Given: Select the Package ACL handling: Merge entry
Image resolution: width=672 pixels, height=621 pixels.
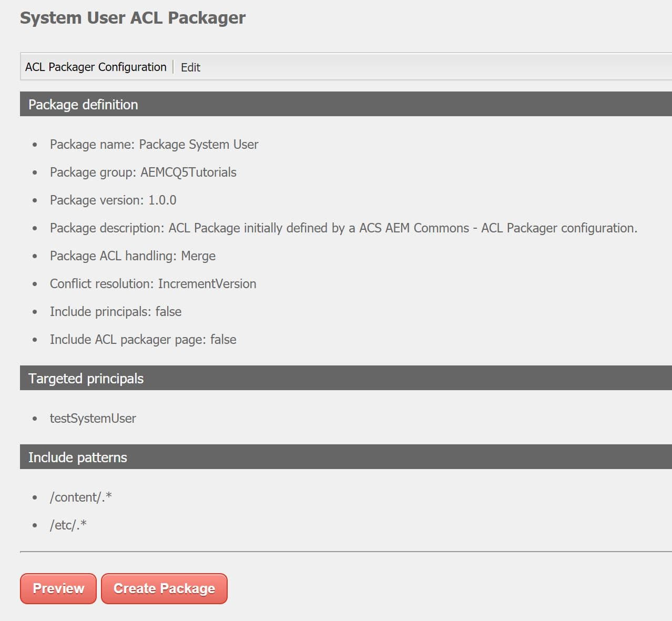Looking at the screenshot, I should tap(133, 256).
